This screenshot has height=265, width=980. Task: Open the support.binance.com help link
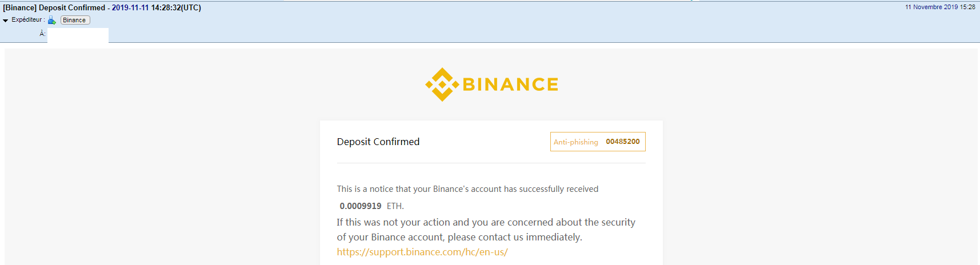(x=422, y=252)
